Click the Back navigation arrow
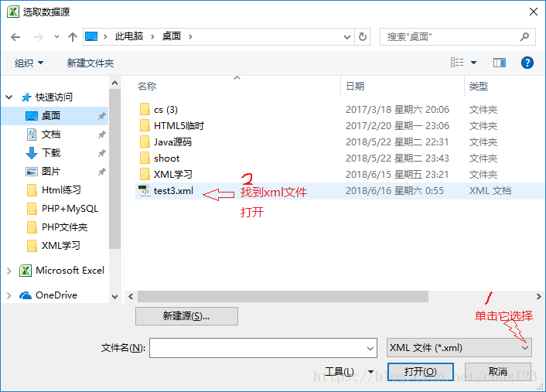The height and width of the screenshot is (392, 546). click(15, 37)
